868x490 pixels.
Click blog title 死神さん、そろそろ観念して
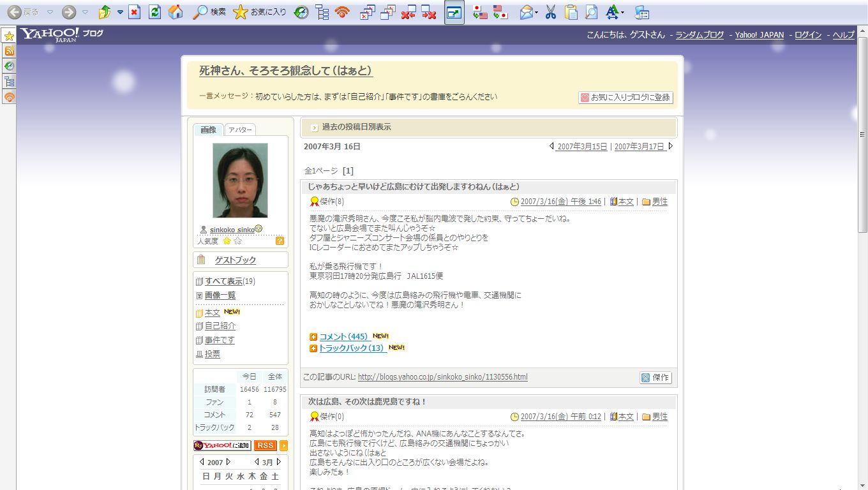click(x=286, y=71)
